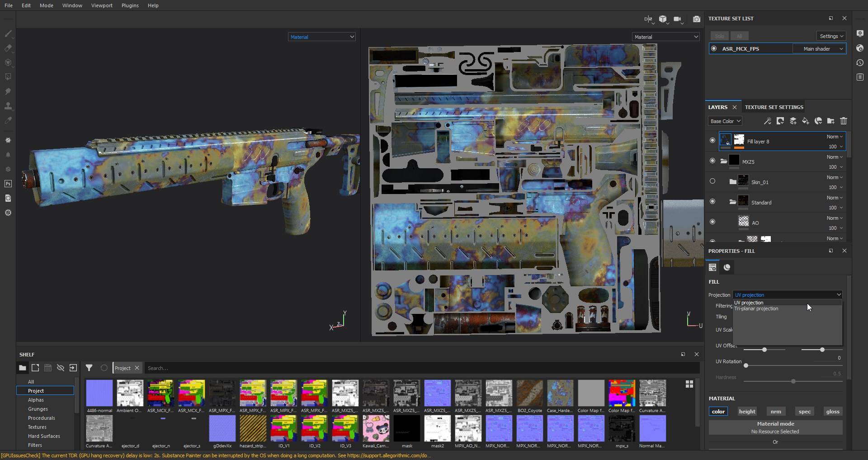Hide the Standard folder layer

(712, 202)
